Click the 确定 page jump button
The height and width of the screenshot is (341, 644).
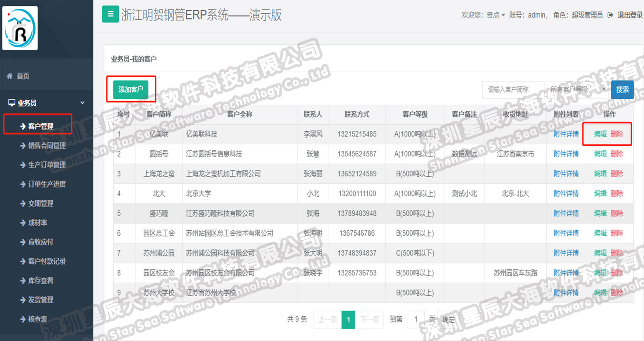coord(449,319)
